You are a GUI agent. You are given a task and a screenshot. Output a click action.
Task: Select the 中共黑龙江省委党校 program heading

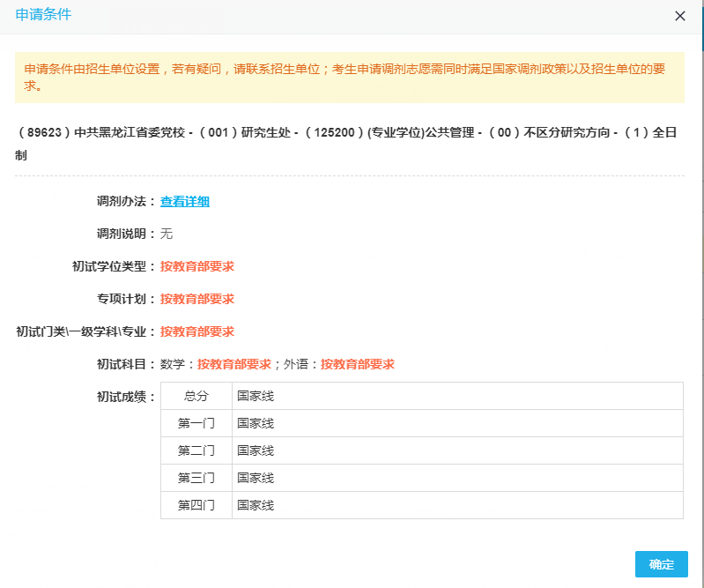point(349,143)
